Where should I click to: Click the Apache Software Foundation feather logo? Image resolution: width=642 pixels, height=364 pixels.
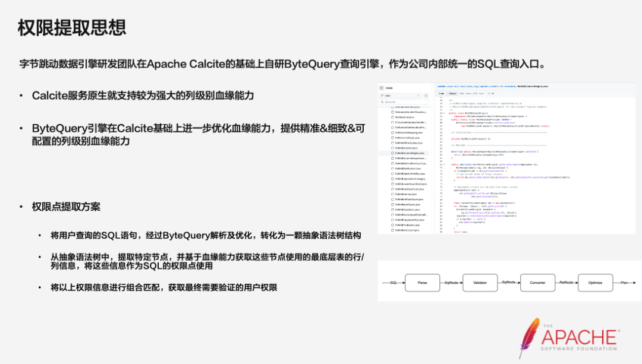coord(569,338)
